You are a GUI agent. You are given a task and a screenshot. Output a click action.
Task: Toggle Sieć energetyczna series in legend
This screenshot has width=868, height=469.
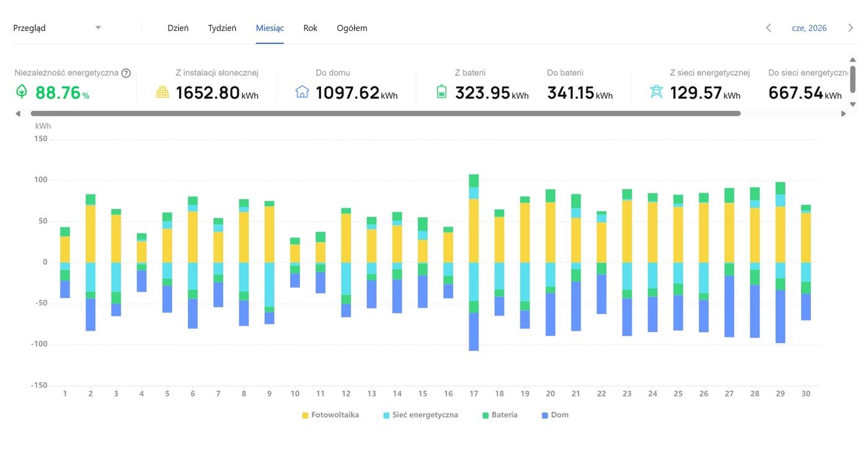421,415
